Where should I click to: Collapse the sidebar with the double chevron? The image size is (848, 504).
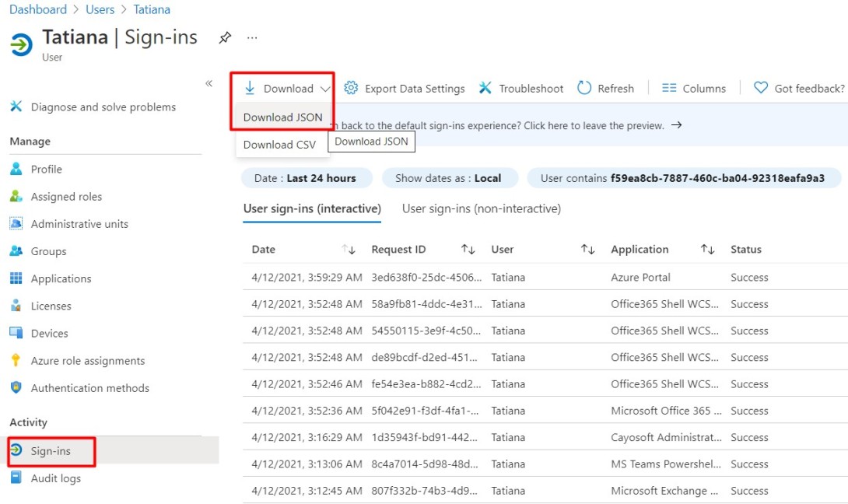(208, 83)
